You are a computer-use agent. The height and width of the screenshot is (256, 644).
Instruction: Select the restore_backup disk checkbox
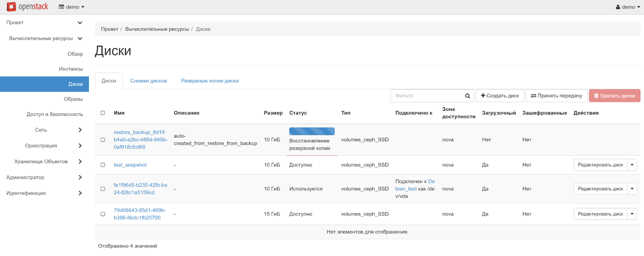(103, 140)
